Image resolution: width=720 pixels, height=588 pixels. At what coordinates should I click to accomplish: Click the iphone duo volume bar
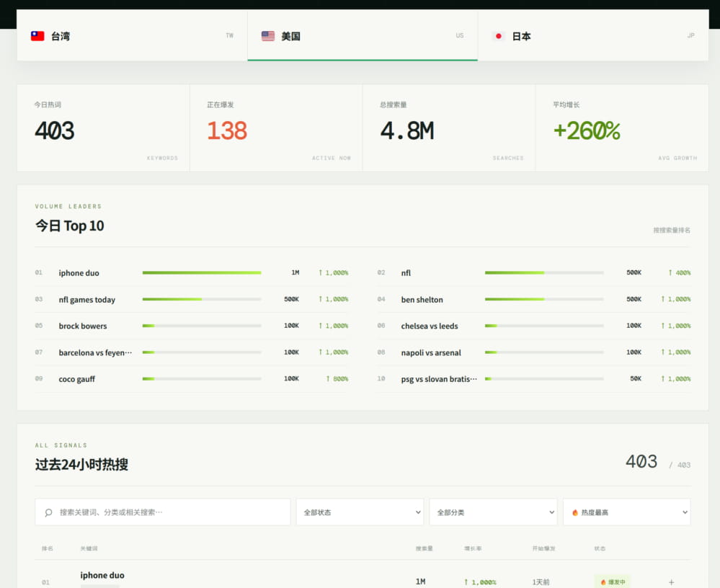click(202, 272)
